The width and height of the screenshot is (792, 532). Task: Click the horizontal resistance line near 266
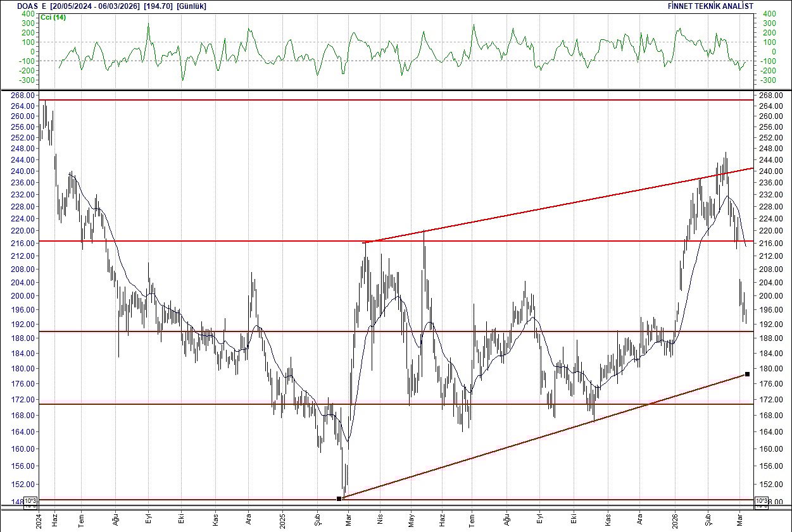(x=380, y=99)
